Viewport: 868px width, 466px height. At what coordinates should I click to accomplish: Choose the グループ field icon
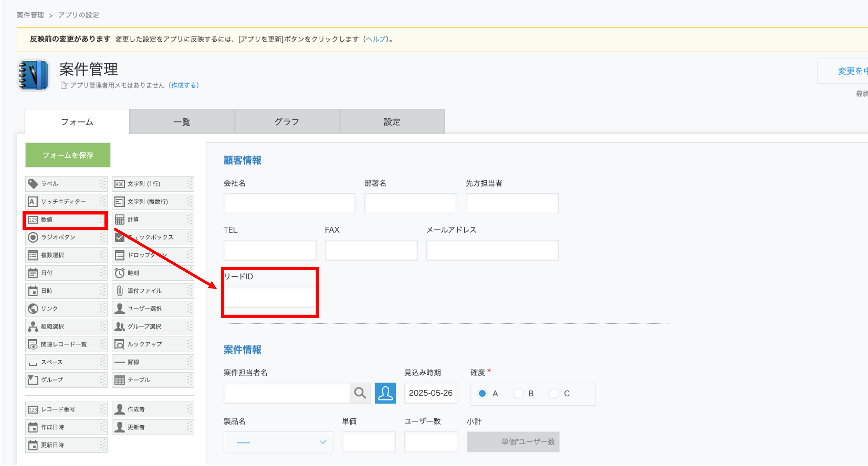[x=33, y=380]
